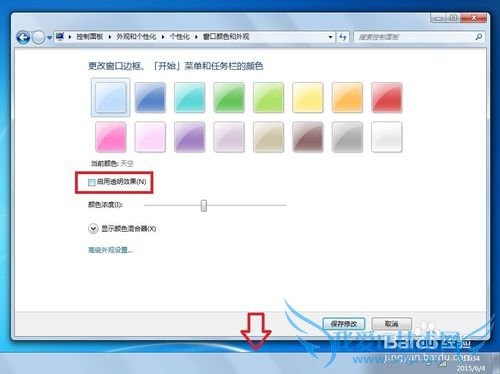This screenshot has height=374, width=500.
Task: Click the search magnifier icon
Action: 479,37
